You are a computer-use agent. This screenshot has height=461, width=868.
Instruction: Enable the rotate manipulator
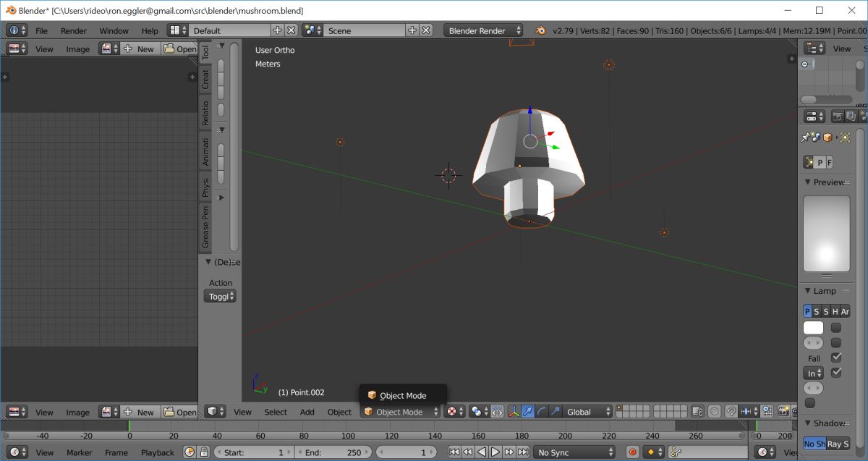click(541, 411)
